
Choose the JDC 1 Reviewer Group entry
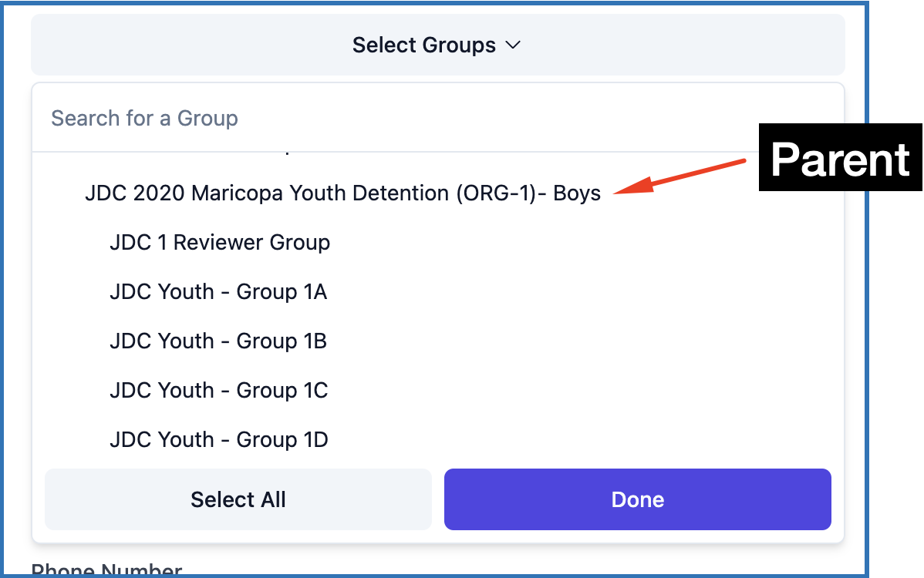pyautogui.click(x=220, y=243)
